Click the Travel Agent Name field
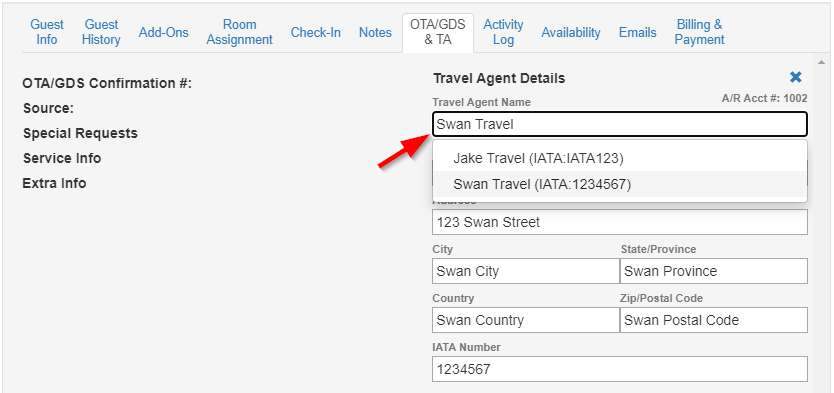 620,124
